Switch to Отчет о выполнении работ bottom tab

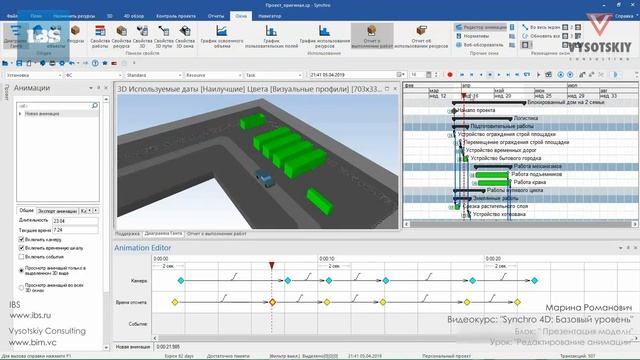[x=216, y=234]
